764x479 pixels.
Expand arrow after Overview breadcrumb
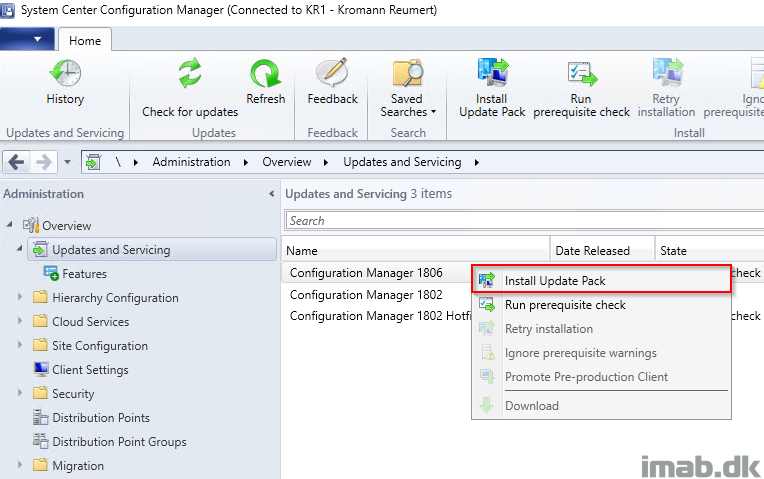click(x=326, y=162)
